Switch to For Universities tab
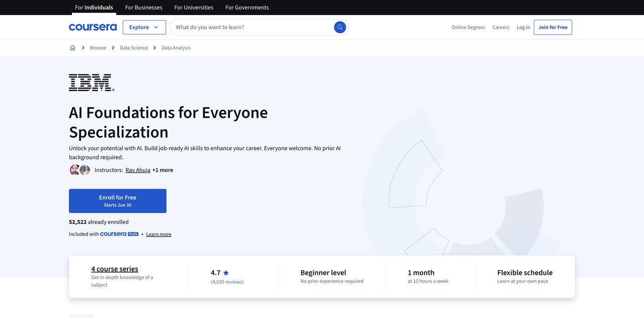 (x=194, y=8)
